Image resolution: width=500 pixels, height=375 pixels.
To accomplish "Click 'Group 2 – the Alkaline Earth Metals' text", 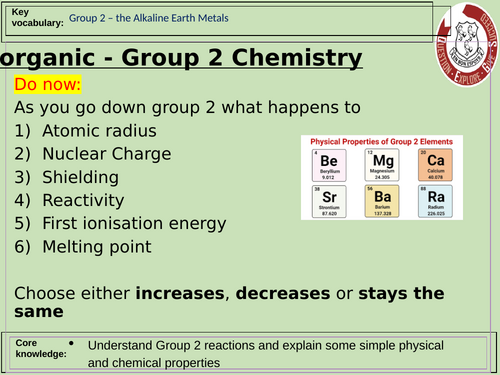I will pyautogui.click(x=149, y=18).
